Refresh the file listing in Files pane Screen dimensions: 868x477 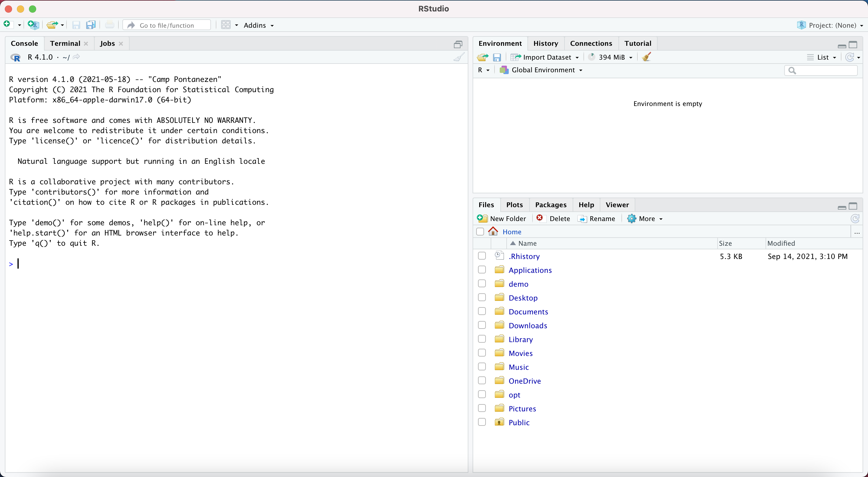pyautogui.click(x=855, y=218)
